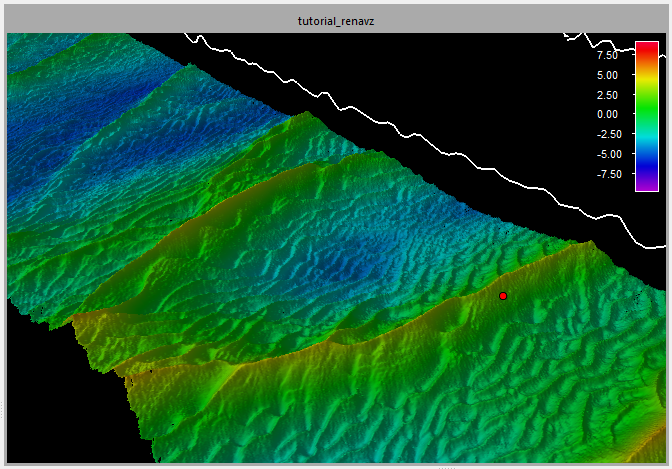This screenshot has height=469, width=672.
Task: Select the 5.00 legend value
Action: (607, 75)
